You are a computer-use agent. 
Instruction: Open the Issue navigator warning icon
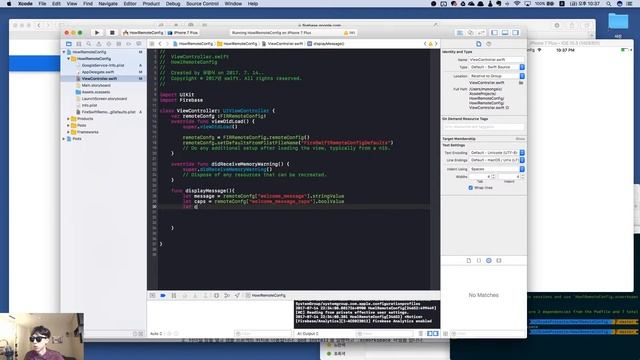click(x=99, y=44)
